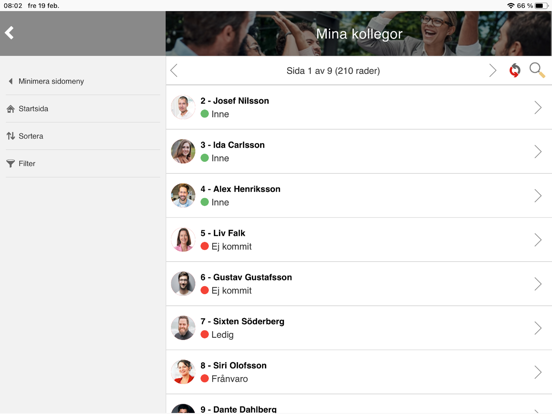Viewport: 552px width, 414px height.
Task: Click Liv Falk's profile photo
Action: point(183,239)
